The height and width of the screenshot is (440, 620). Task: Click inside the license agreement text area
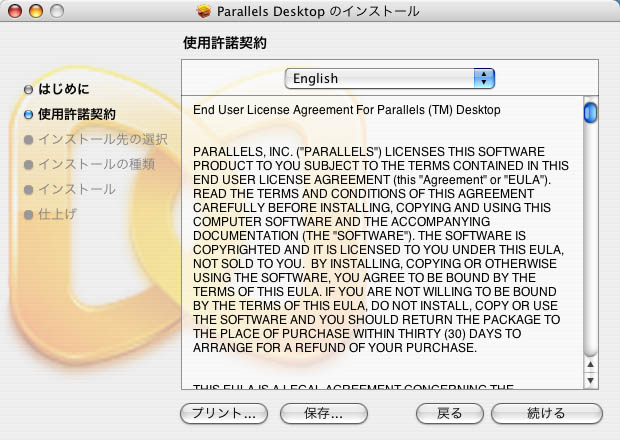380,250
